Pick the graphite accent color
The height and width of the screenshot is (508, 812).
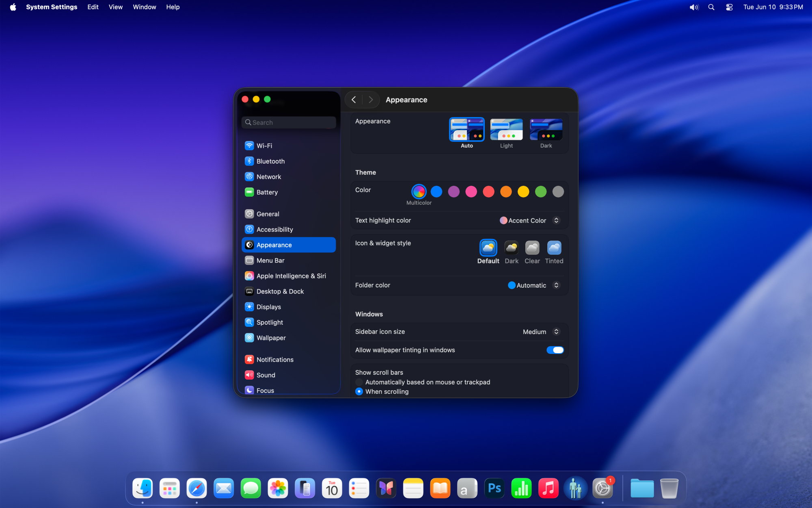click(x=558, y=191)
